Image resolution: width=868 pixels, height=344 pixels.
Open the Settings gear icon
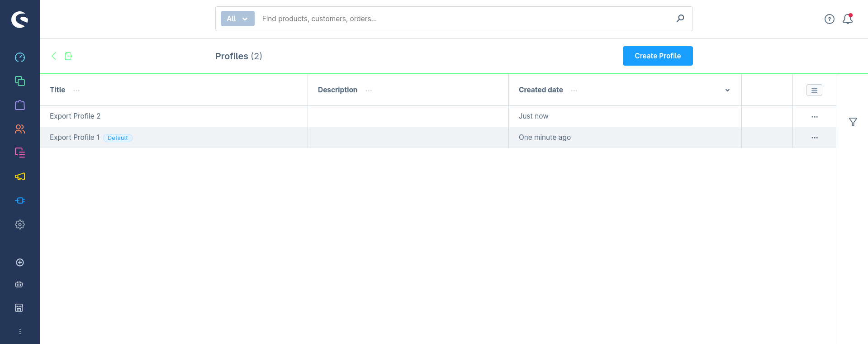20,225
